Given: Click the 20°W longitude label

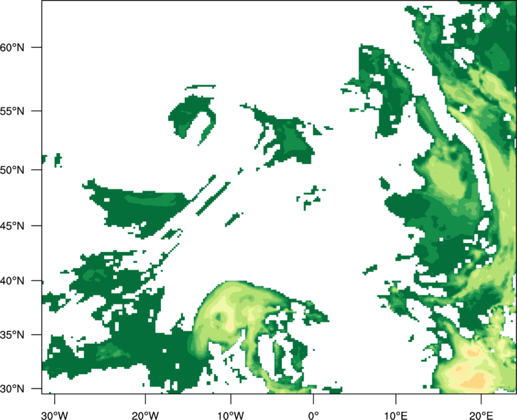Looking at the screenshot, I should click(x=145, y=415).
